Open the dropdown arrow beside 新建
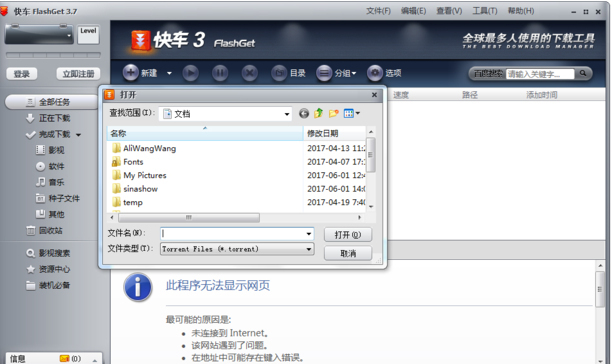The image size is (612, 364). (169, 73)
